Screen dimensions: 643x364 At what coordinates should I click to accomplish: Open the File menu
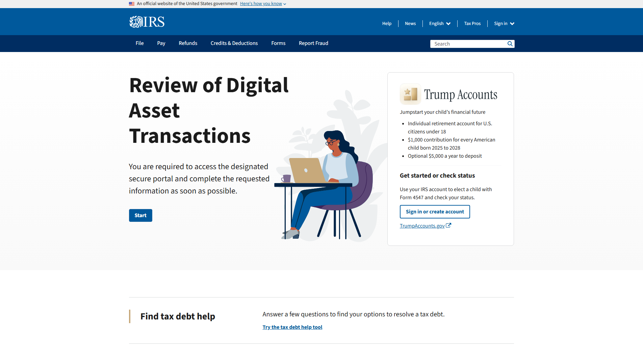[x=140, y=43]
